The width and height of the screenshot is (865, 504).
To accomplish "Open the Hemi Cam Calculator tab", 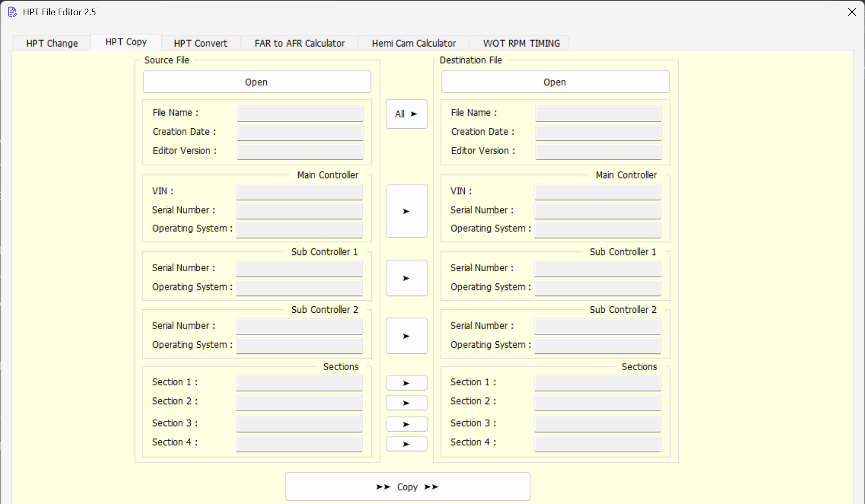I will 413,43.
